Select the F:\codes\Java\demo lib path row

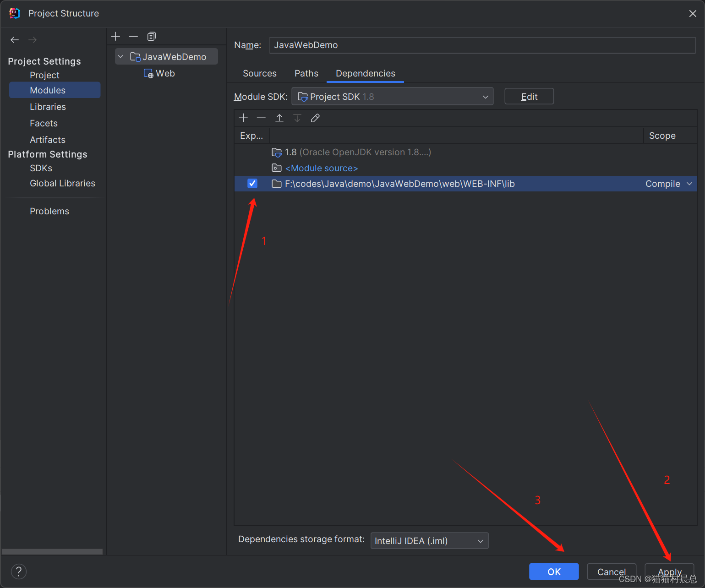pyautogui.click(x=465, y=184)
